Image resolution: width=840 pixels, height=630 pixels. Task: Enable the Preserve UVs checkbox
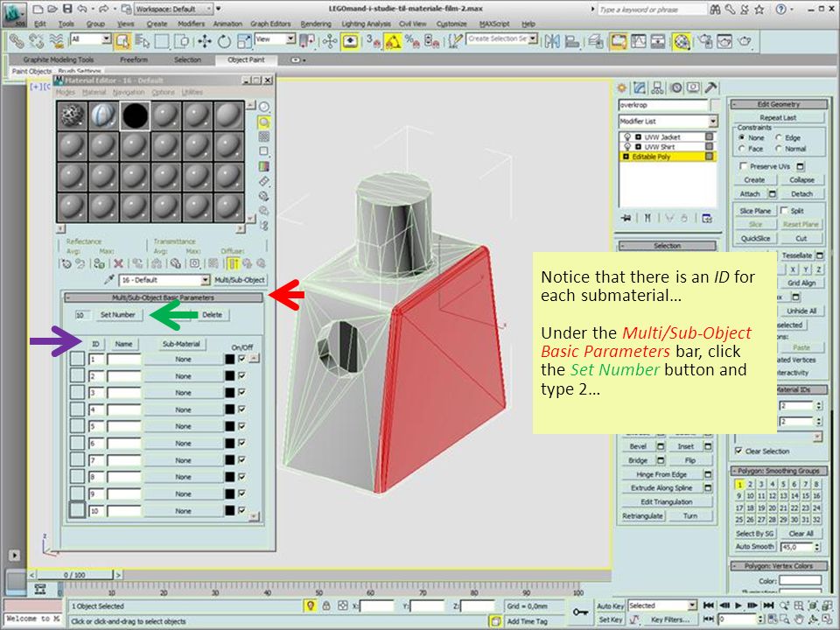pyautogui.click(x=743, y=166)
